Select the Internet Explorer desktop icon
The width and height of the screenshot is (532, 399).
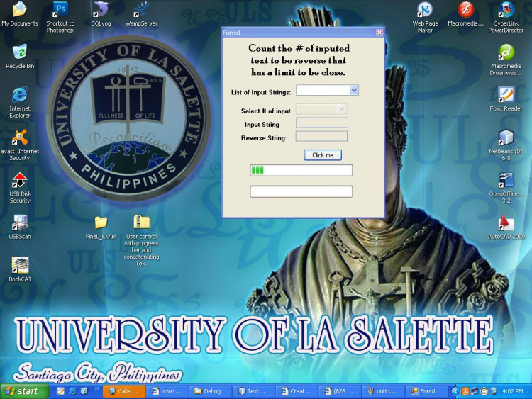point(20,102)
